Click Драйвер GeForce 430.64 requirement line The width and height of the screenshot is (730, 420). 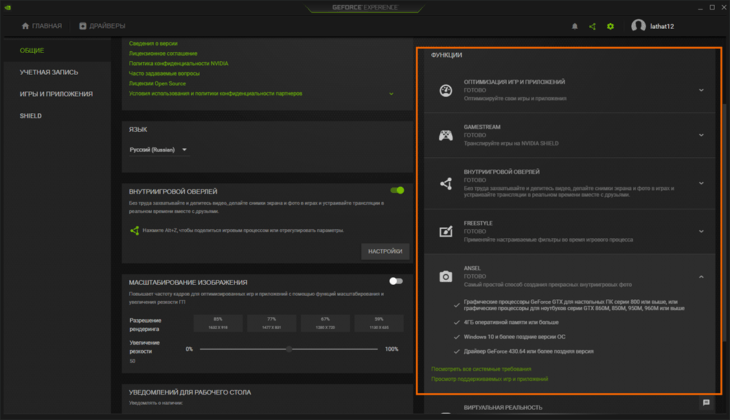point(528,352)
